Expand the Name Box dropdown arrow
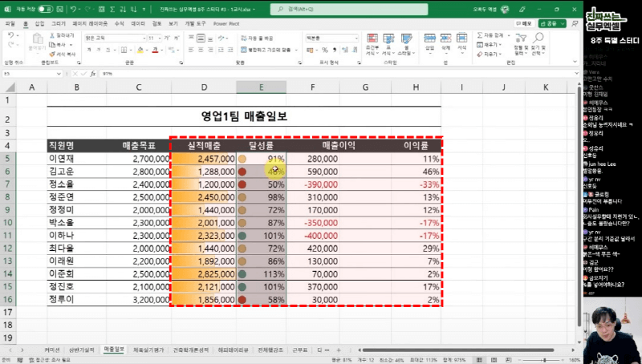The image size is (642, 364). coord(59,74)
